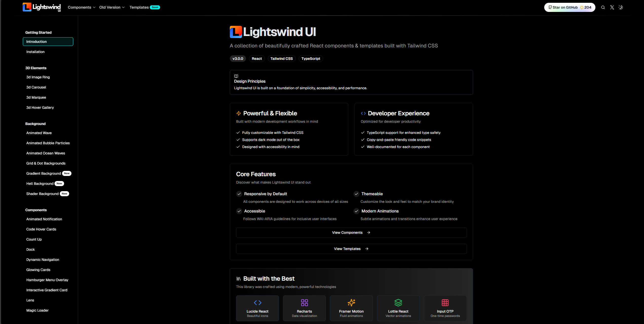Select Introduction in the sidebar
644x324 pixels.
[x=48, y=42]
